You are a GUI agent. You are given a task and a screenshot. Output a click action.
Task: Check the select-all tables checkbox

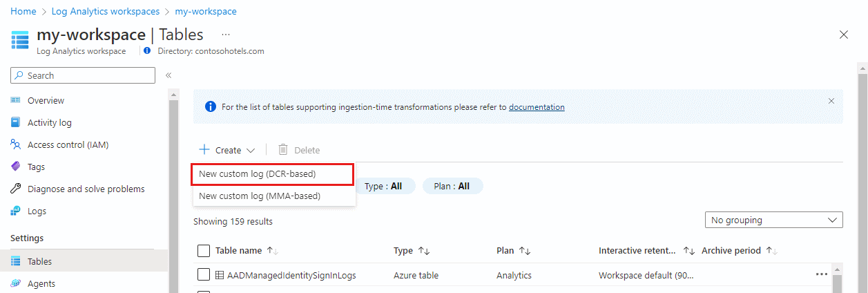[204, 250]
